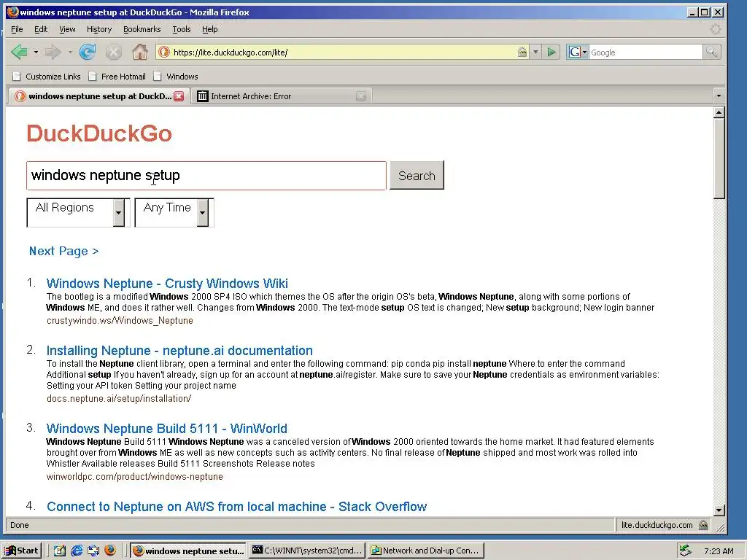Click the crustywindo.ws/Windows_Neptune URL text
Screen dimensions: 747x560
120,321
